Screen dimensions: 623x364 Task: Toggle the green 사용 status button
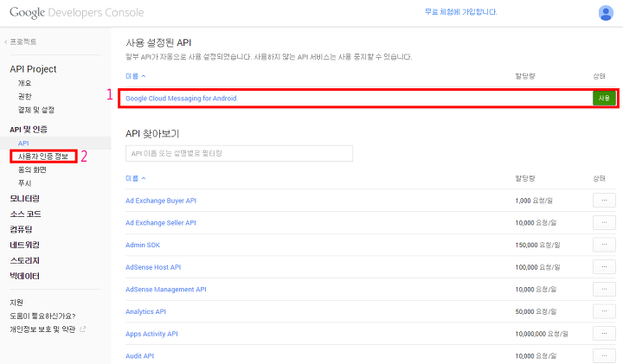[x=604, y=98]
